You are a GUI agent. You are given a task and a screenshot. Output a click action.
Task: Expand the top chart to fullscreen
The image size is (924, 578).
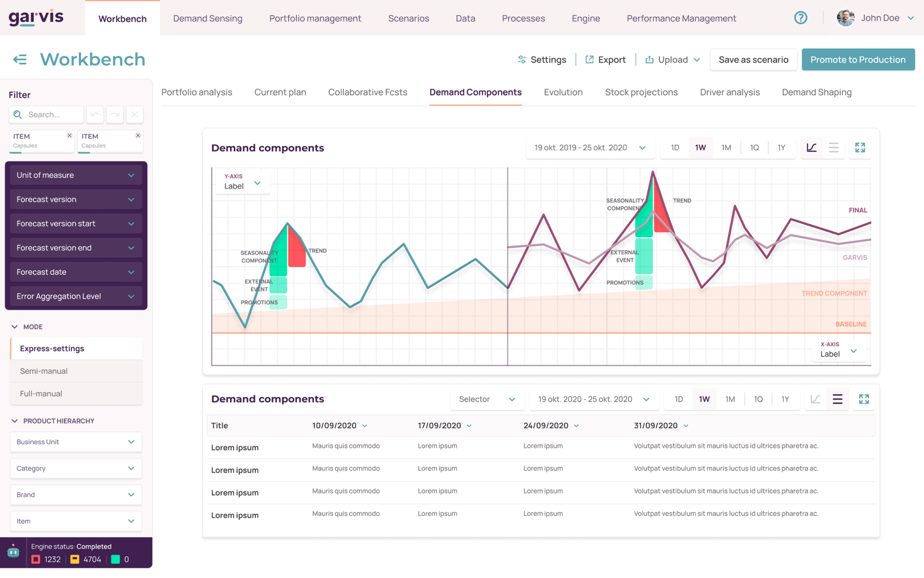(860, 147)
